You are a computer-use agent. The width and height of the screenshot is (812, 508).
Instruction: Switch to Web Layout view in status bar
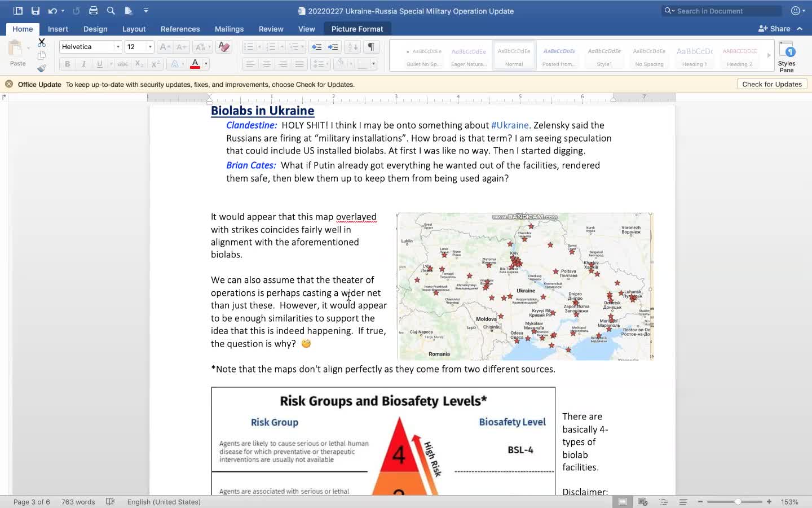[643, 502]
